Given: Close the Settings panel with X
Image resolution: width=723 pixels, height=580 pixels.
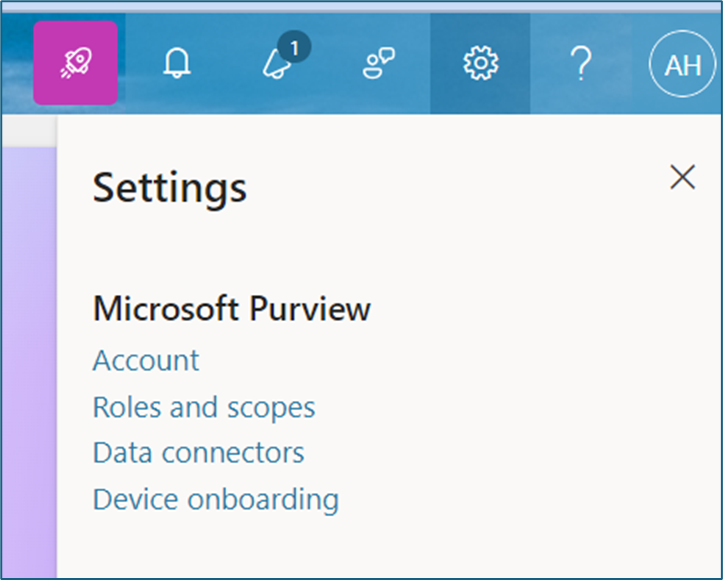Looking at the screenshot, I should (682, 177).
